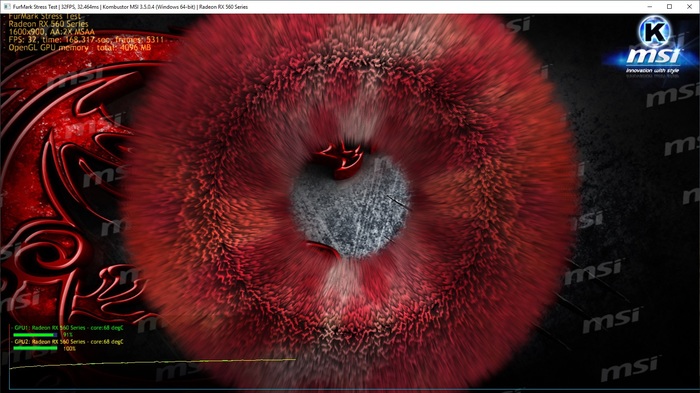The height and width of the screenshot is (393, 700).
Task: Click the Radeon RX 560 Series overlay heading
Action: click(x=48, y=24)
